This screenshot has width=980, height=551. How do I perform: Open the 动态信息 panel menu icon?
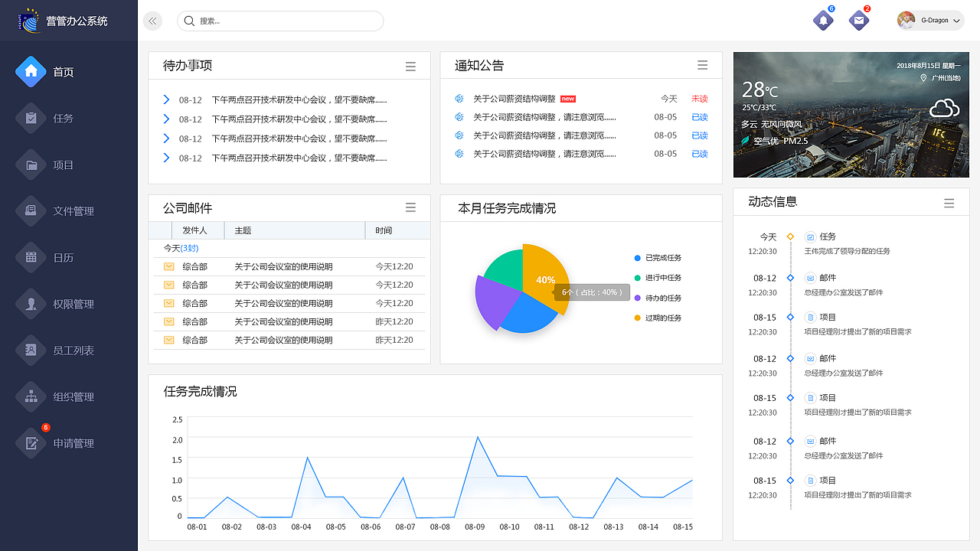pos(949,203)
